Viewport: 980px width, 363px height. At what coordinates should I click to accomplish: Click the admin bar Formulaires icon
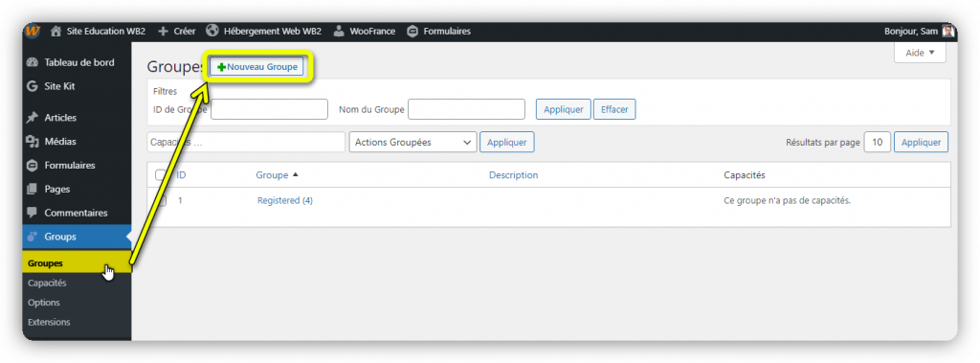tap(412, 32)
